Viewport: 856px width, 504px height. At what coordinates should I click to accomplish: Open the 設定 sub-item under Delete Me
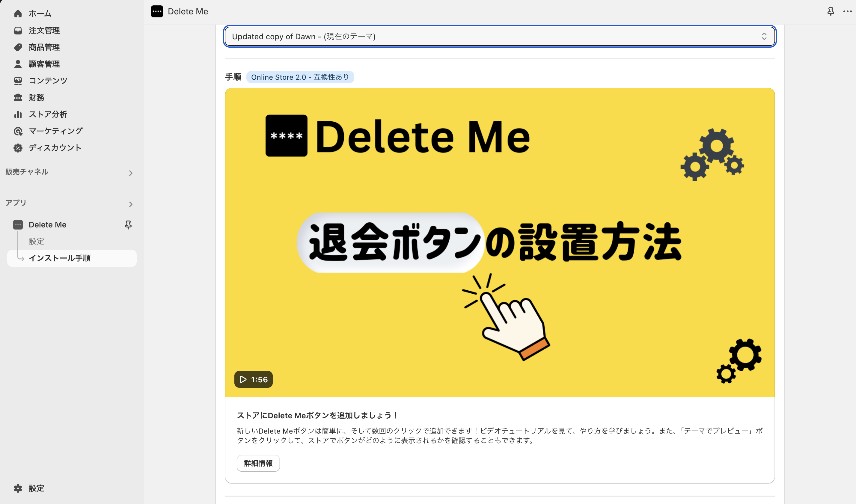36,242
